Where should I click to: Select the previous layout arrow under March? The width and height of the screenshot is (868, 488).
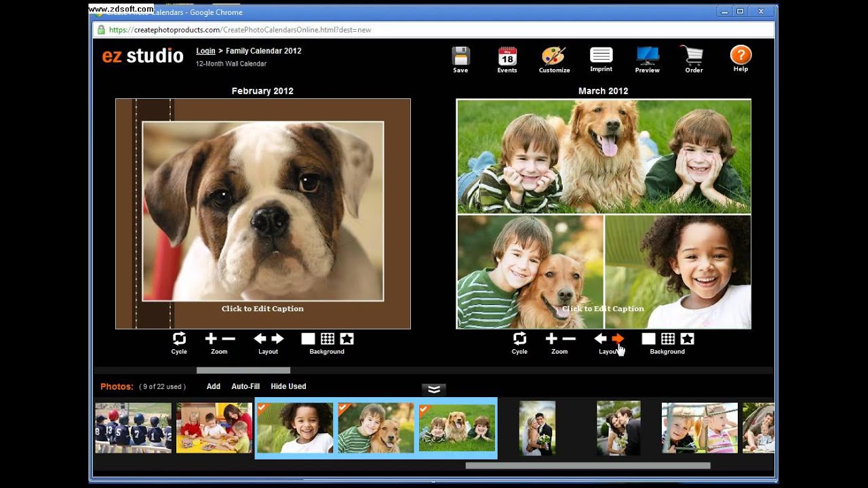[x=600, y=338]
